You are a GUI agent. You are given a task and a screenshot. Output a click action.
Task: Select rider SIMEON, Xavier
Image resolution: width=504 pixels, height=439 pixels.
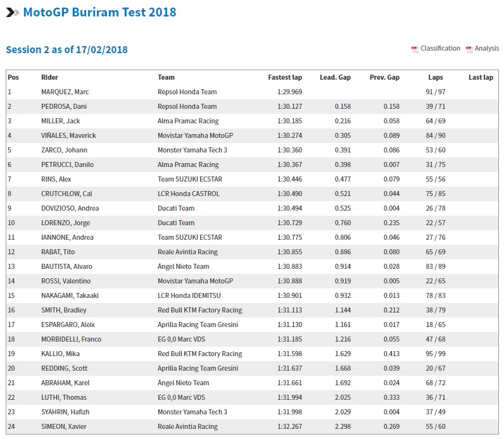[64, 426]
